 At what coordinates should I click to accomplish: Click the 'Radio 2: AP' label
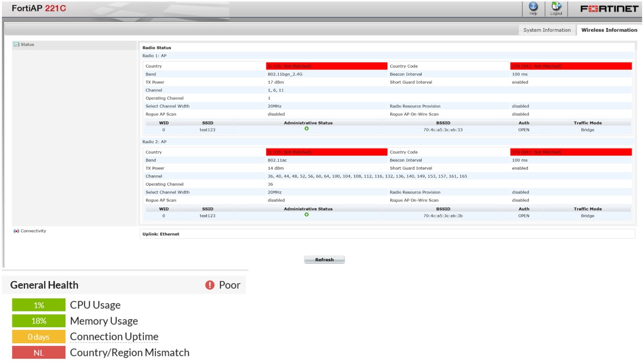click(x=154, y=142)
